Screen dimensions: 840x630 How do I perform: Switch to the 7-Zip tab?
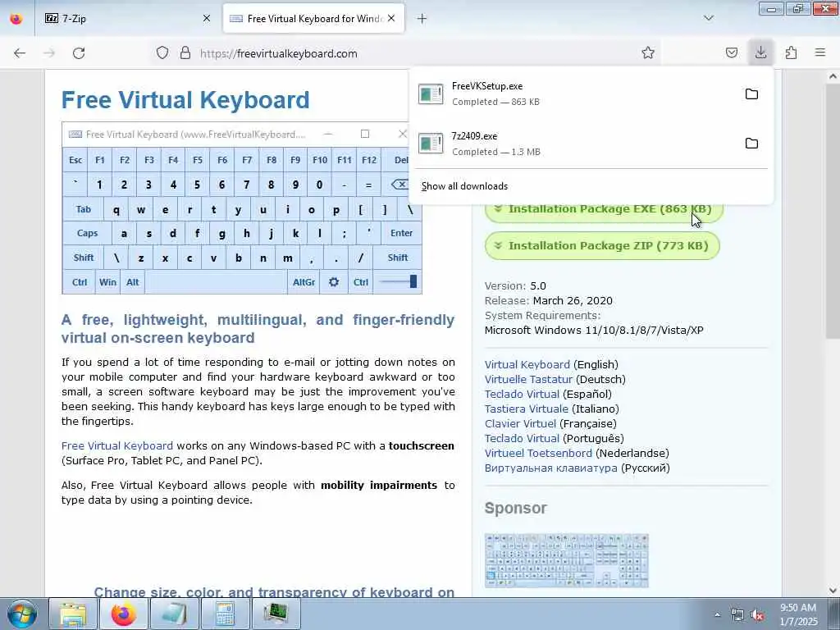click(x=126, y=18)
